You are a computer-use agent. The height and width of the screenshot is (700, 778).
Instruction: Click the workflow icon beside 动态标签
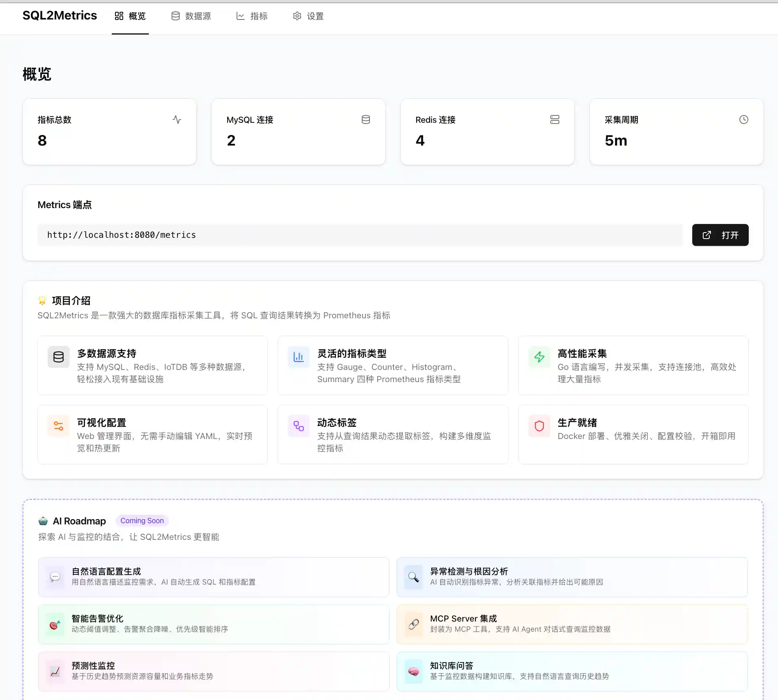(x=298, y=426)
